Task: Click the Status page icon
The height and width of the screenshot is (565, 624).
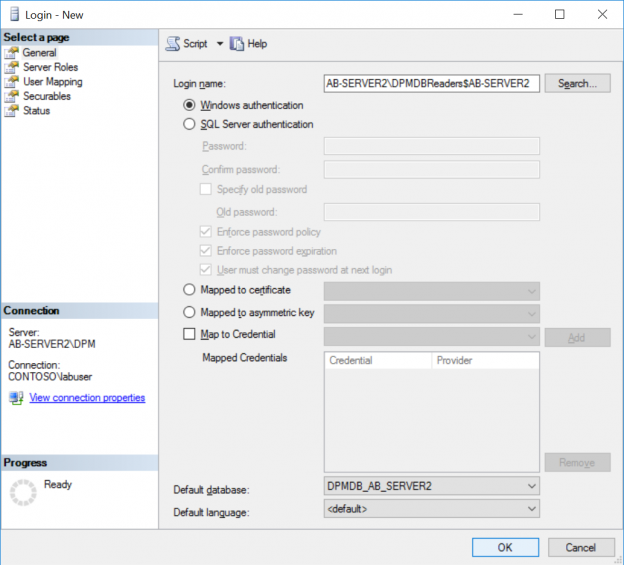Action: [12, 111]
